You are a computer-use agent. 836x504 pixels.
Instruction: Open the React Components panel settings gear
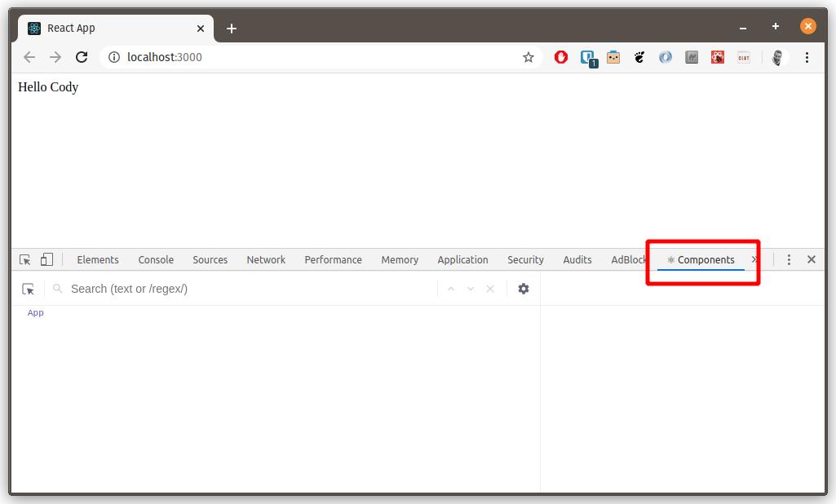(524, 288)
